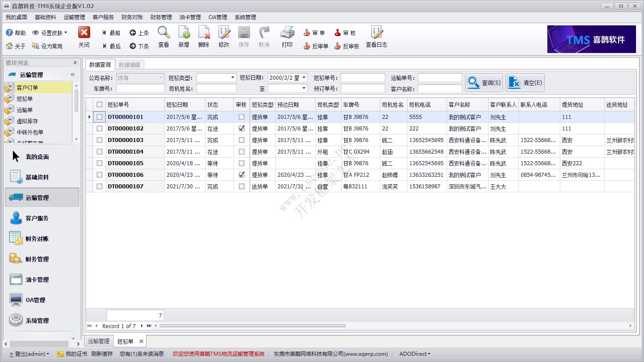Go to previous record with 上条
The height and width of the screenshot is (362, 644).
point(139,33)
